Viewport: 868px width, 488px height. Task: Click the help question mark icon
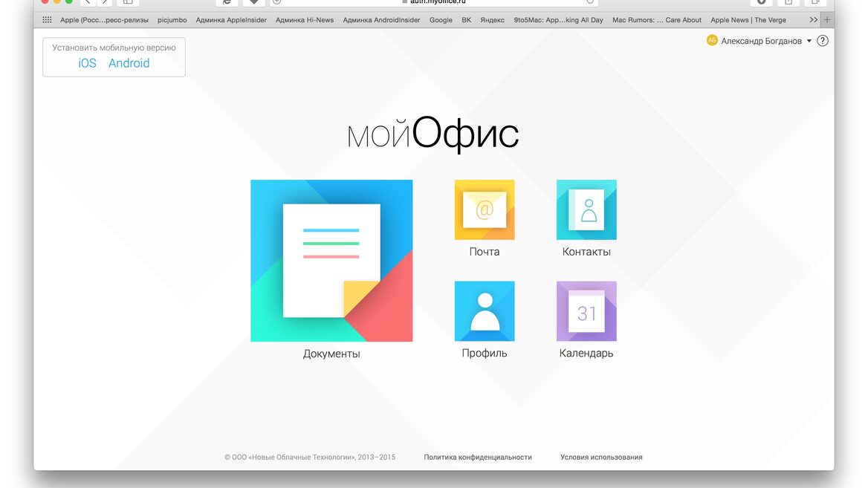click(x=823, y=41)
